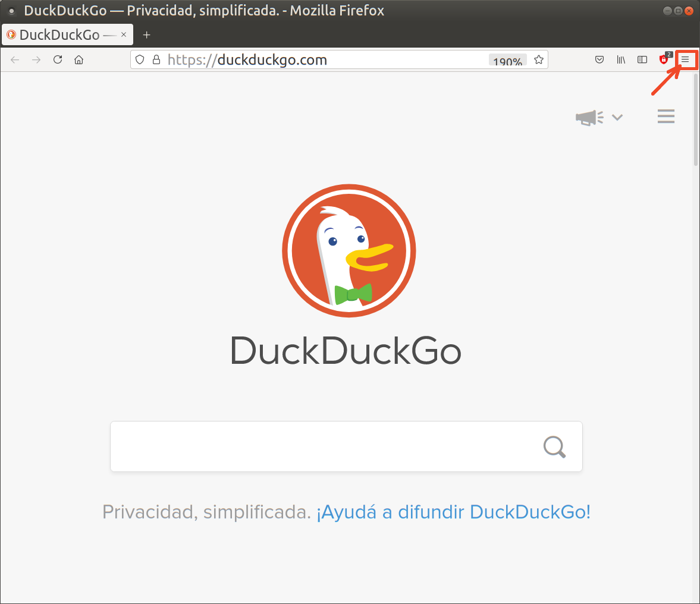The image size is (700, 604).
Task: Click the magnifier search button
Action: (x=554, y=446)
